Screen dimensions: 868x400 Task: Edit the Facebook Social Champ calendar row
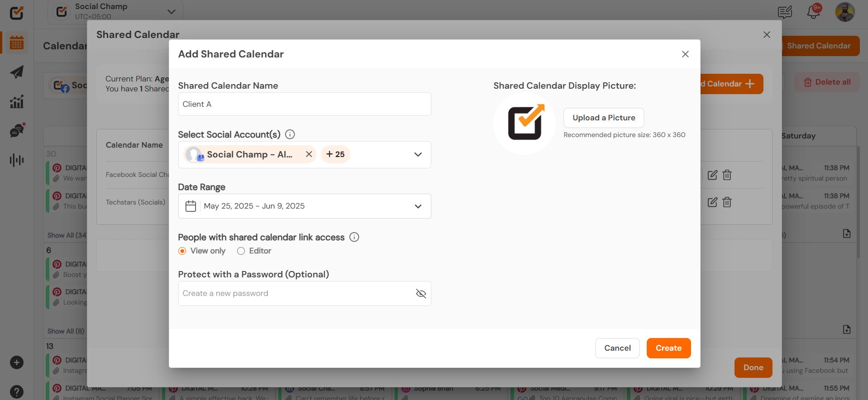(x=712, y=175)
